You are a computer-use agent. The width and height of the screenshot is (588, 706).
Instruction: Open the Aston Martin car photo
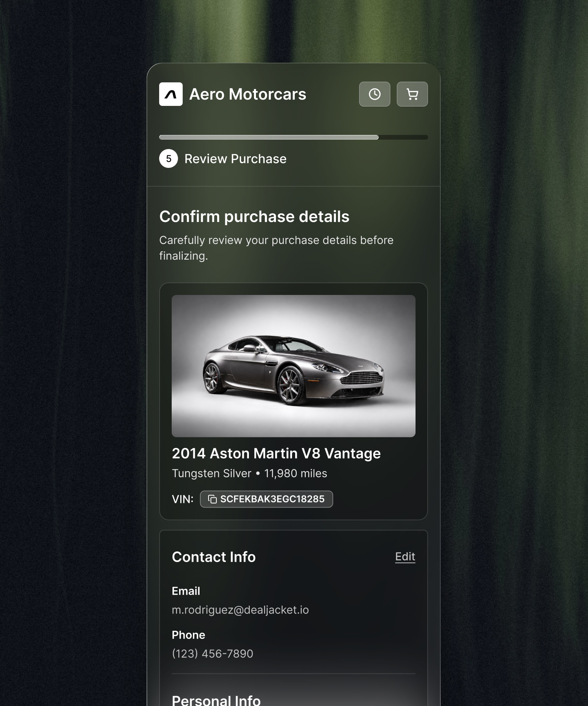coord(293,366)
